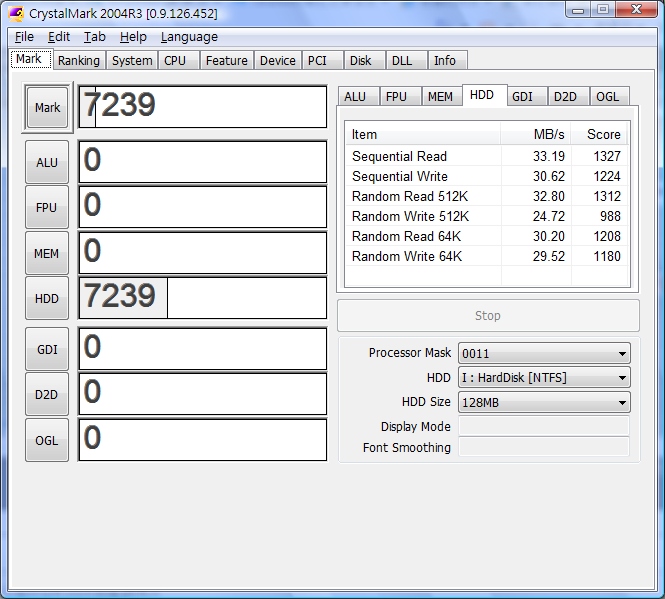Run the D2D benchmark button
Image resolution: width=665 pixels, height=599 pixels.
click(x=47, y=395)
